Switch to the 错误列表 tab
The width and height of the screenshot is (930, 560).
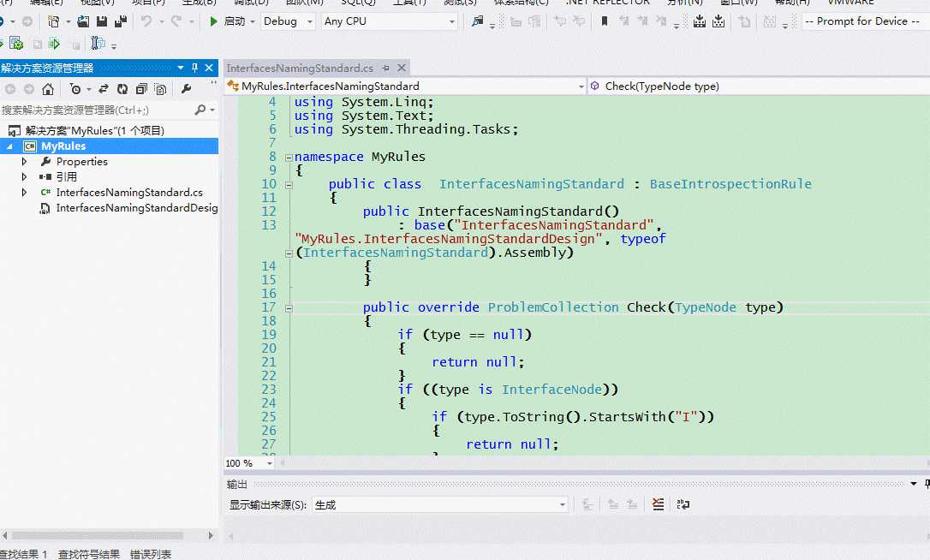coord(151,554)
